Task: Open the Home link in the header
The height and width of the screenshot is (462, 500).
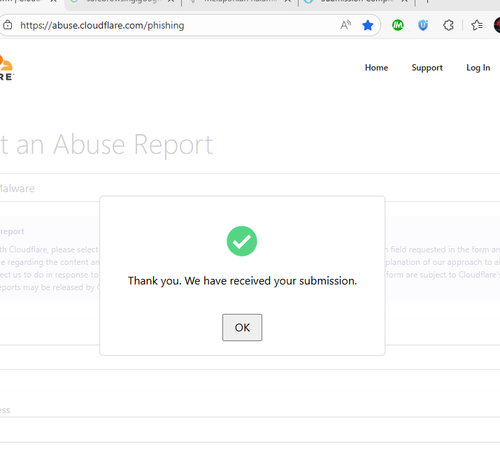Action: pos(376,68)
